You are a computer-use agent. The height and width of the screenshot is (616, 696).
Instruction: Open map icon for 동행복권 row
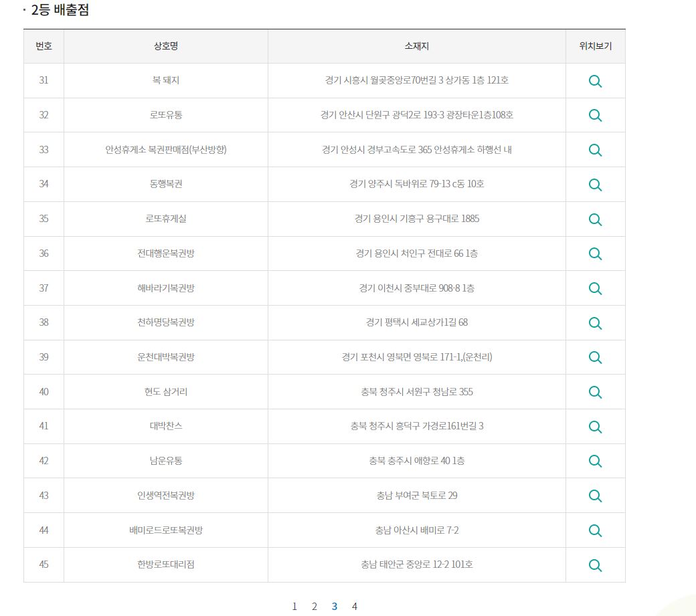coord(595,185)
